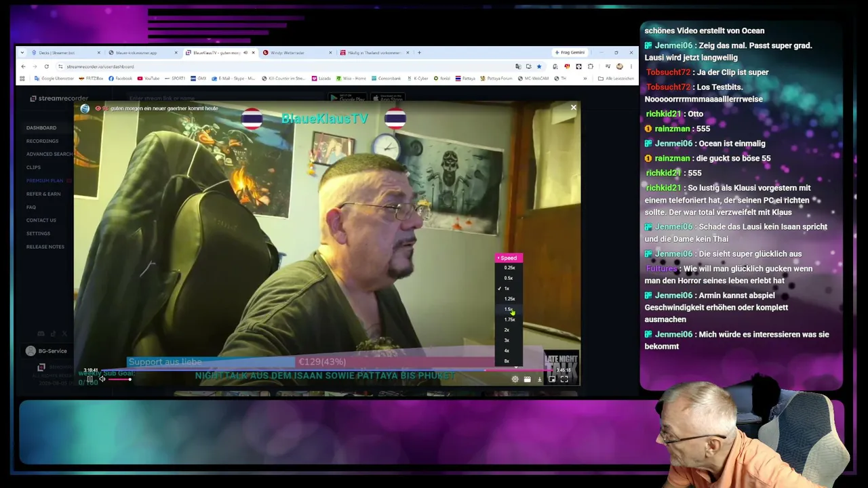Open the FRITZ!Box bookmark

[92, 79]
